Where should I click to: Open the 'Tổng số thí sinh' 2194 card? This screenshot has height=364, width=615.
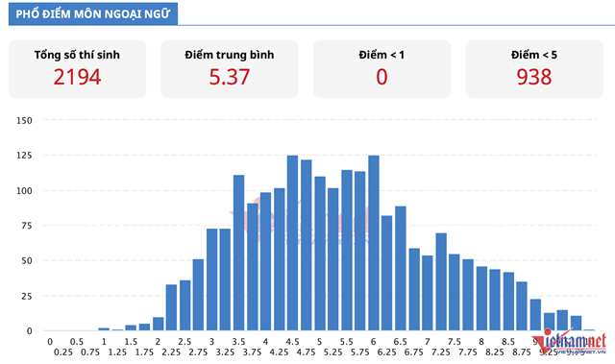77,69
